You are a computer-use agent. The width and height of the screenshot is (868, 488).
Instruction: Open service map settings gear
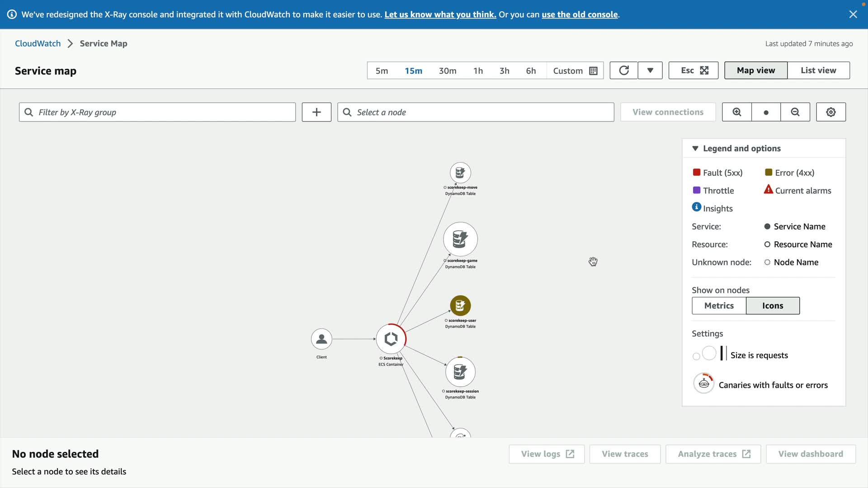point(830,112)
